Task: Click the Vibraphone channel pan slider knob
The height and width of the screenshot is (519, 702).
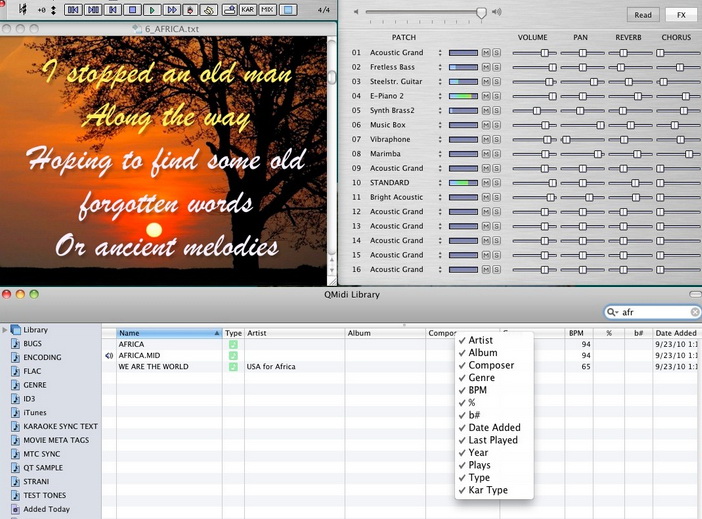Action: click(x=566, y=140)
